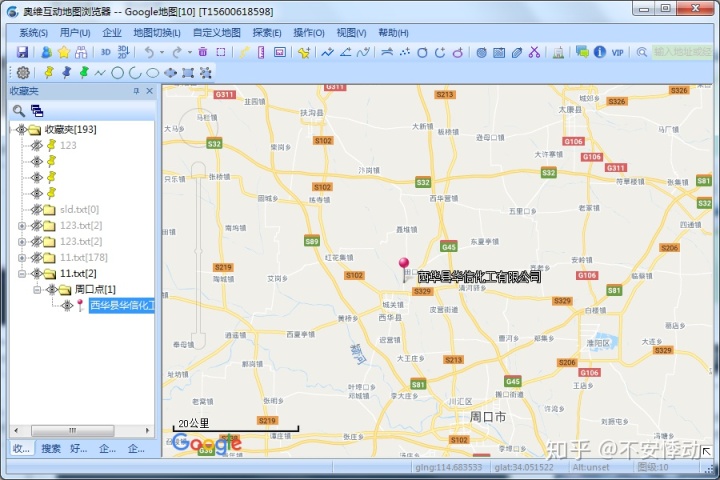
Task: Select the ellipse drawing tool
Action: tap(152, 73)
